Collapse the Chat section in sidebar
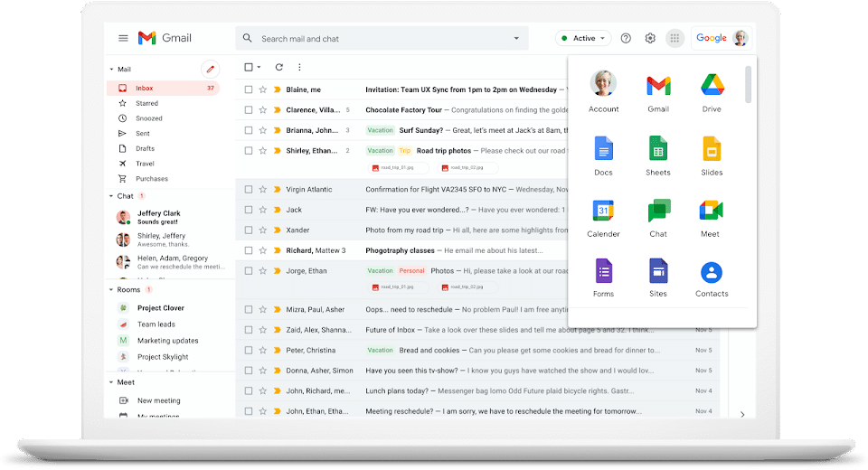 tap(111, 196)
